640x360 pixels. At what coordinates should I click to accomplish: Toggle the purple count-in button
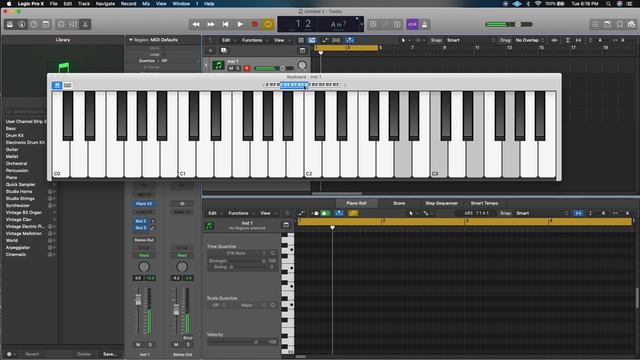412,24
